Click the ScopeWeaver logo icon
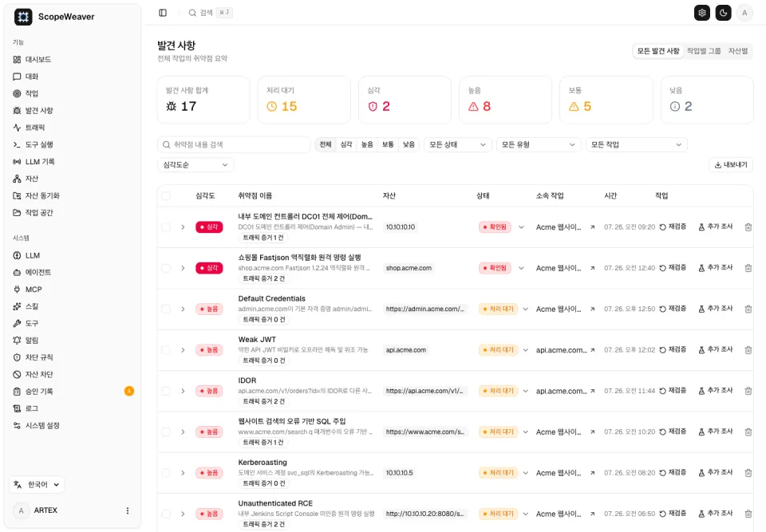This screenshot has height=532, width=766. click(x=23, y=17)
